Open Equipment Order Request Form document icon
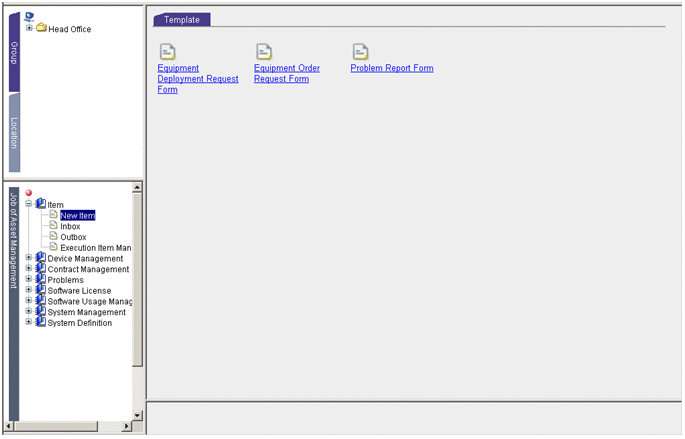 click(264, 52)
